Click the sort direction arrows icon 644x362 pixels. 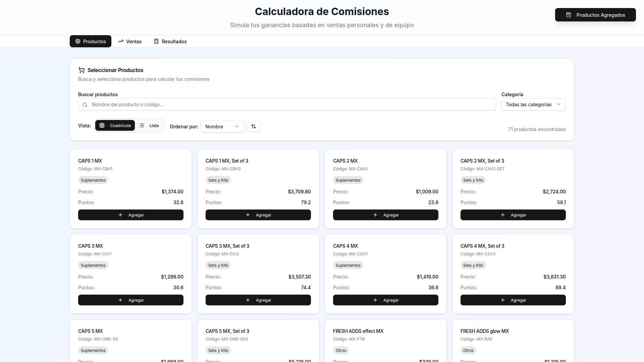254,126
